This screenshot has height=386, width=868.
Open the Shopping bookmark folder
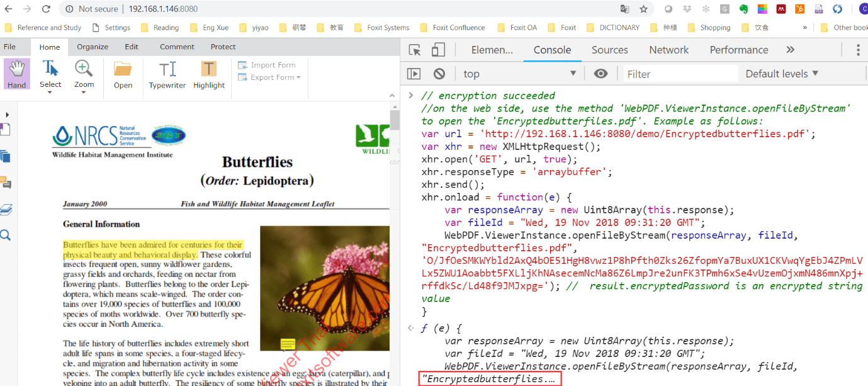point(709,28)
